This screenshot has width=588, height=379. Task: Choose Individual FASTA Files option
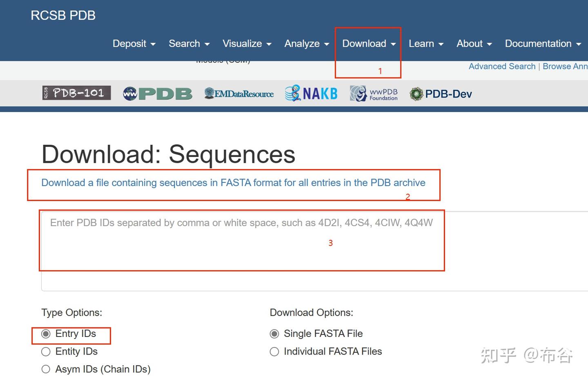tap(274, 352)
